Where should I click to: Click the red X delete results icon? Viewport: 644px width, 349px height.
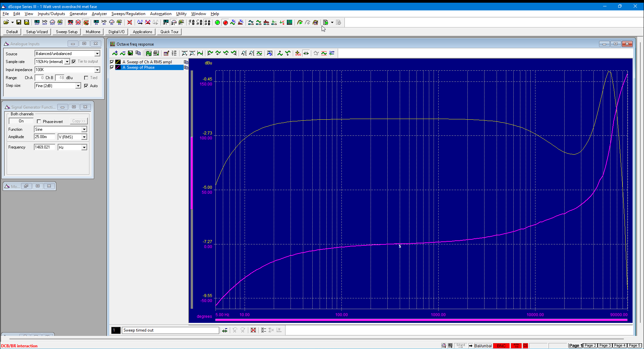pyautogui.click(x=253, y=330)
